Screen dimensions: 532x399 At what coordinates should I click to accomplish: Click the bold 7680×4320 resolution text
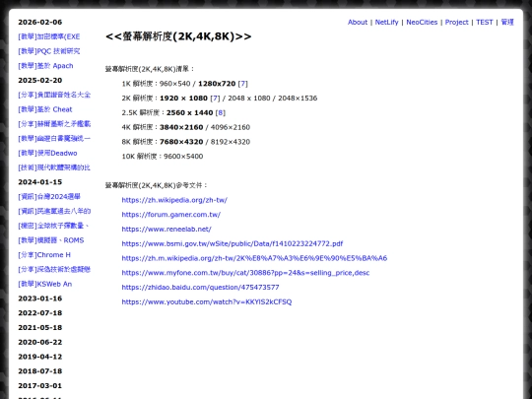181,142
